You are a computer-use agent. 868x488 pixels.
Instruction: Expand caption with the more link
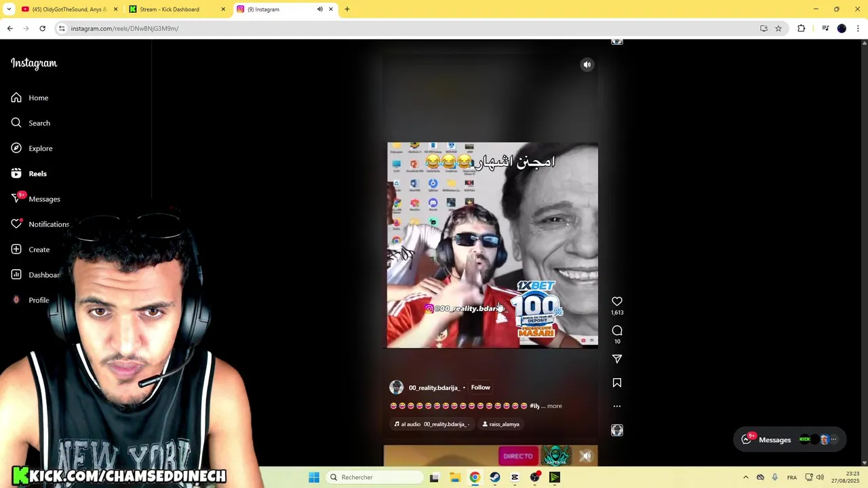click(555, 406)
